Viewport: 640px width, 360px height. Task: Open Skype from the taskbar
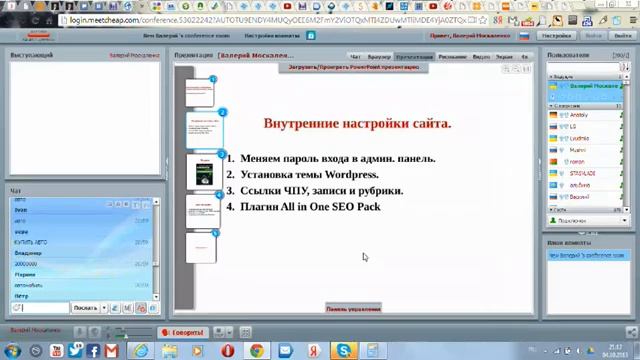(344, 351)
